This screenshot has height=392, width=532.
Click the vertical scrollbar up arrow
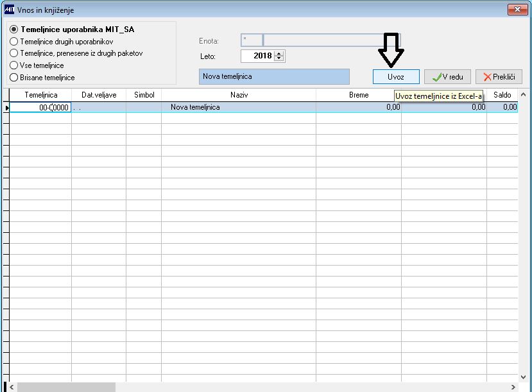(x=524, y=94)
